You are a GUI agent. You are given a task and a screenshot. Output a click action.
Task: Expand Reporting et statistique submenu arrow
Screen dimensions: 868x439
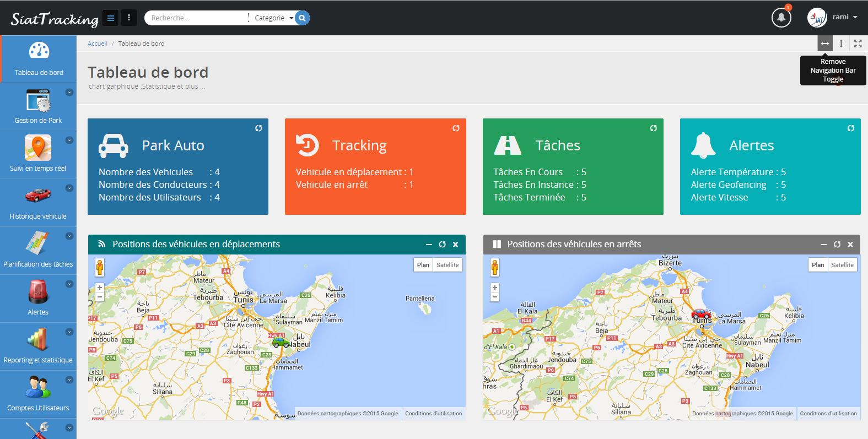pyautogui.click(x=69, y=332)
